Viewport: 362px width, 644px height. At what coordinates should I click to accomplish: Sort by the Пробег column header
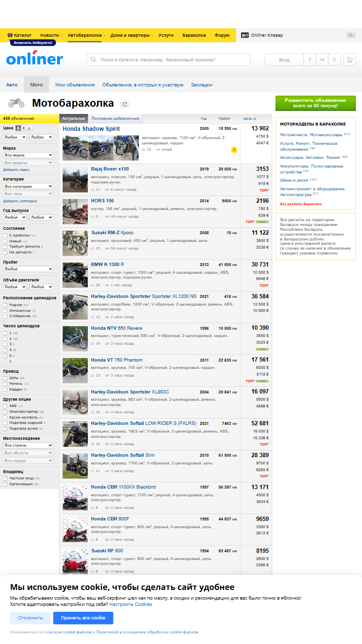pos(224,118)
